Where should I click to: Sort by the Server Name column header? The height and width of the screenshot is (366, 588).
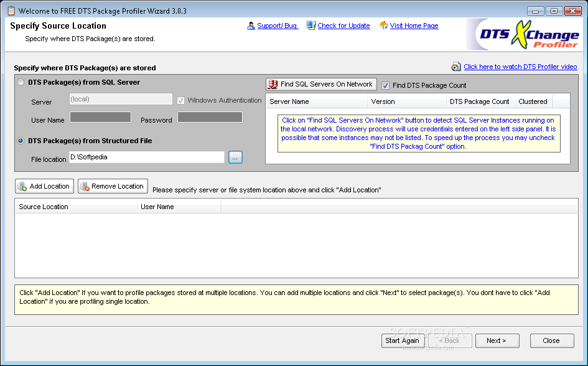tap(317, 101)
